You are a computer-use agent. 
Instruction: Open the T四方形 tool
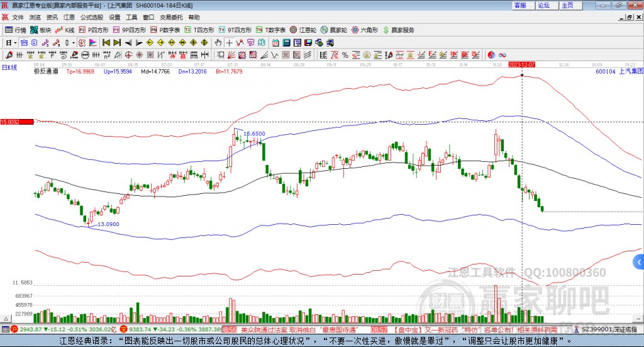199,30
